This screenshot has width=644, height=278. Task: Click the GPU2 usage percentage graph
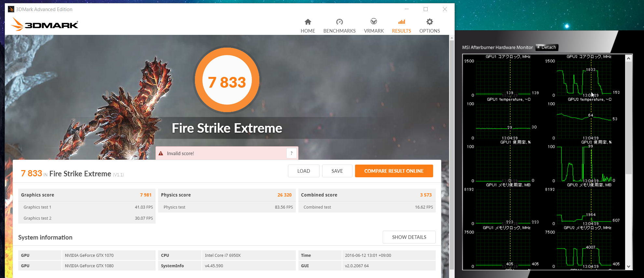tap(584, 164)
